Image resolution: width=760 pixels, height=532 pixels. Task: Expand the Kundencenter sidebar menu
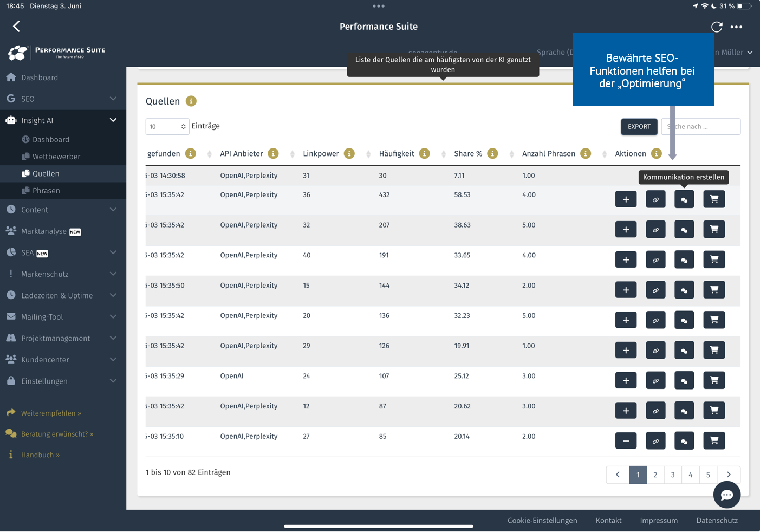coord(63,360)
